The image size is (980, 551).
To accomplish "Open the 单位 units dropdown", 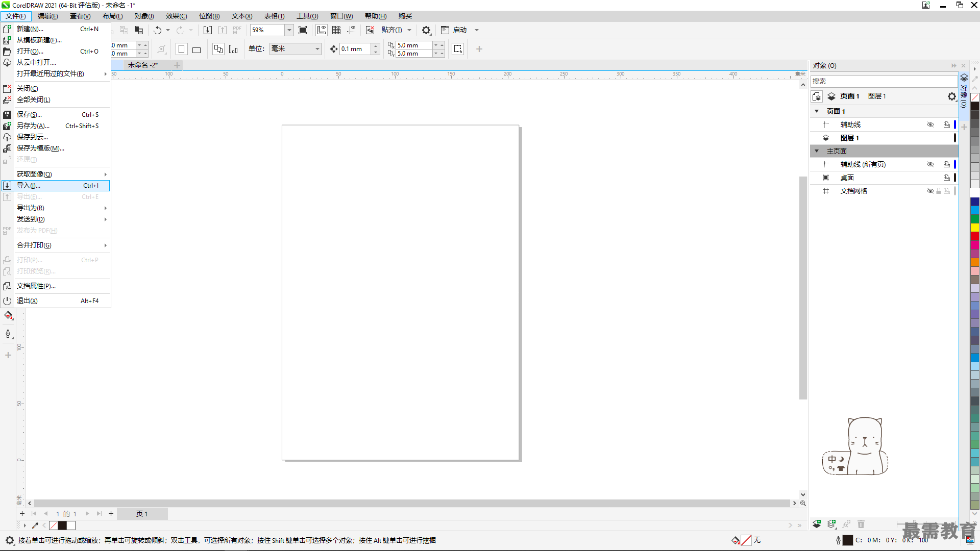I will point(317,49).
